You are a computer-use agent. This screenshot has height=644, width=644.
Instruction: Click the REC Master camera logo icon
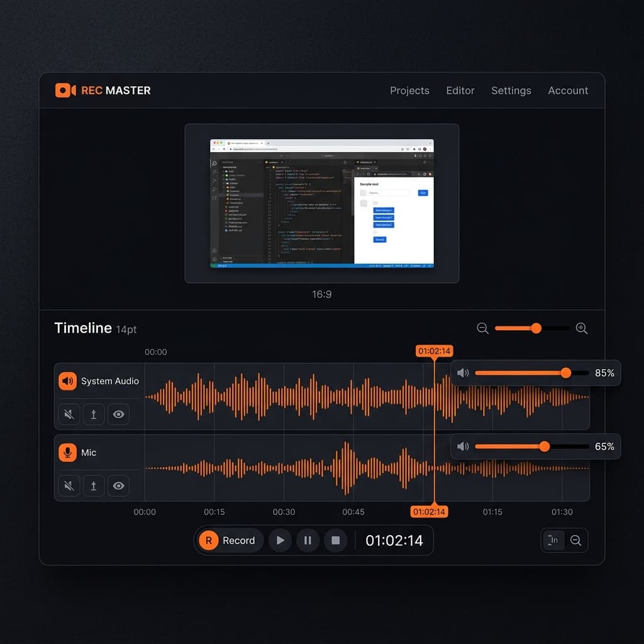65,90
